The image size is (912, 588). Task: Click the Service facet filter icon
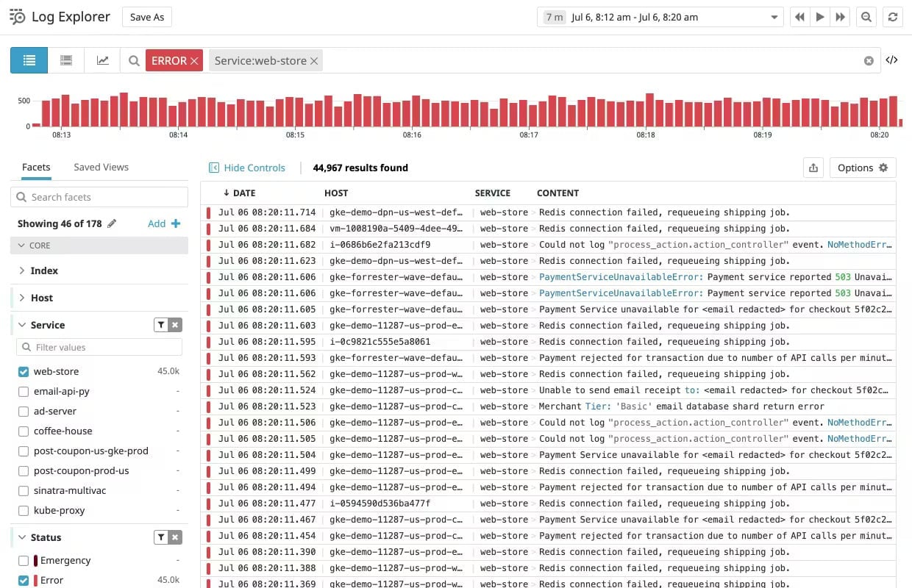pos(160,325)
